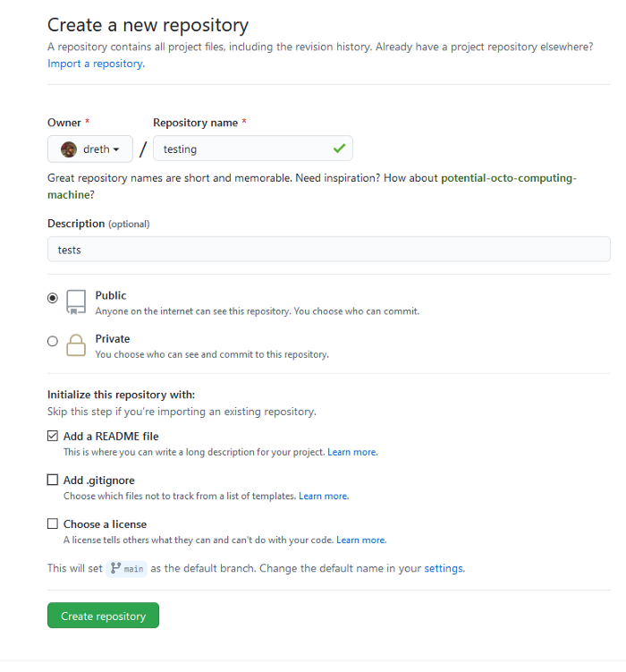Screen dimensions: 626x672
Task: Click the private repository lock icon
Action: [x=77, y=345]
